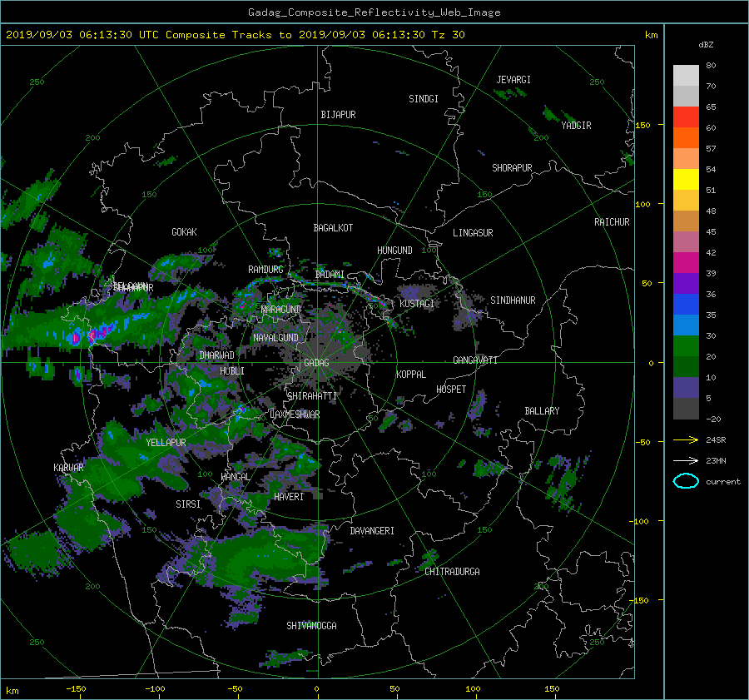Image resolution: width=749 pixels, height=700 pixels.
Task: Click the UTC Composite Tracks timestamp header
Action: [x=235, y=35]
